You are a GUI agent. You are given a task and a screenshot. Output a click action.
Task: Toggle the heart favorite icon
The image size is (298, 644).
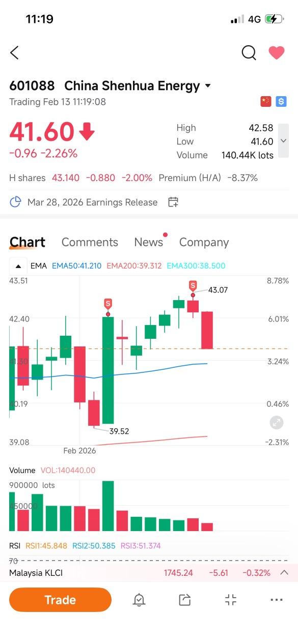pos(277,52)
